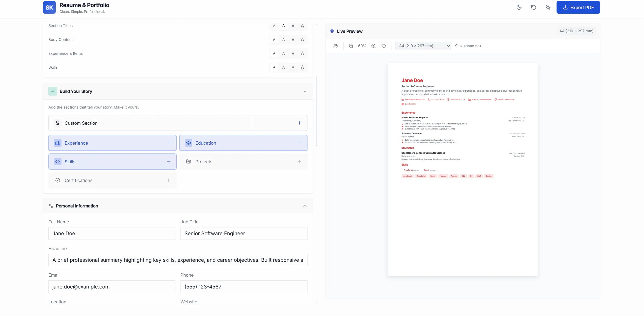Zoom out the live preview
Screen dimensions: 644x316
tap(351, 46)
